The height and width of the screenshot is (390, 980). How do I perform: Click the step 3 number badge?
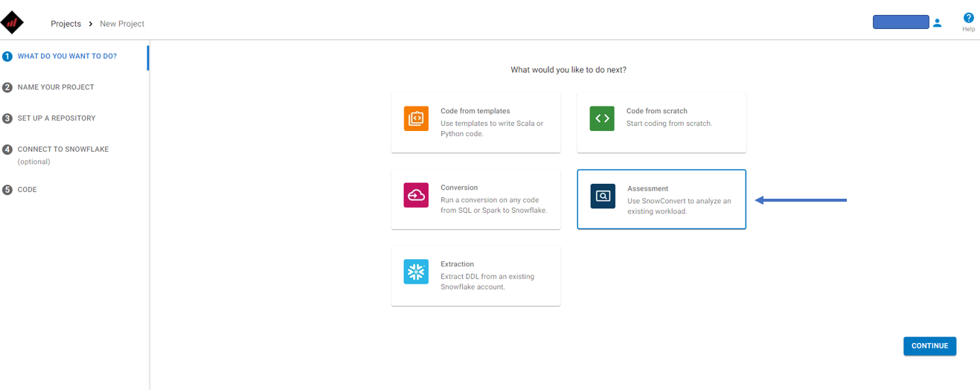point(7,118)
